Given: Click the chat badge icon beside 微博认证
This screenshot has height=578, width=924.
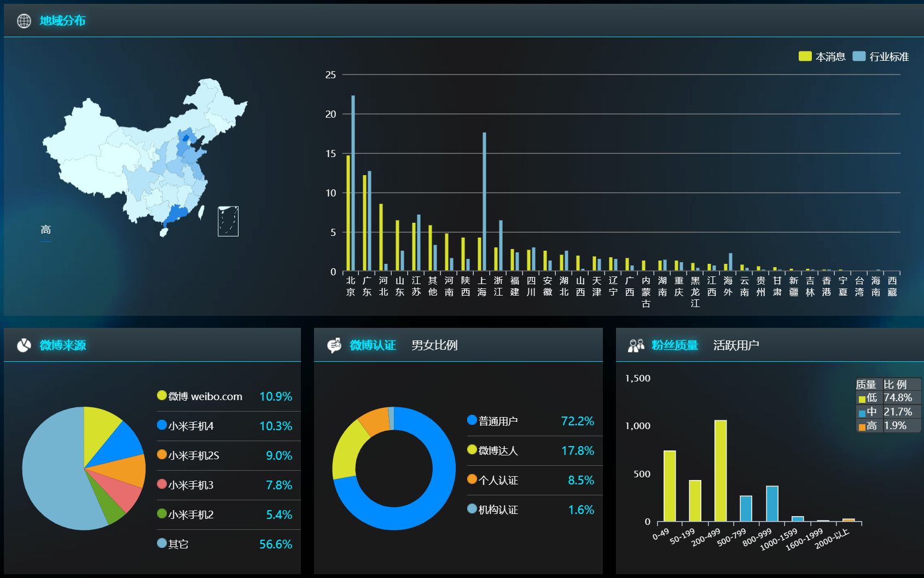Looking at the screenshot, I should click(x=334, y=345).
